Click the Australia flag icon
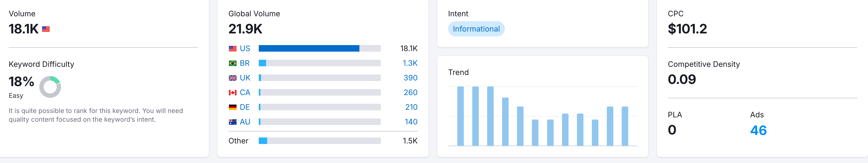The image size is (868, 163). (x=232, y=122)
